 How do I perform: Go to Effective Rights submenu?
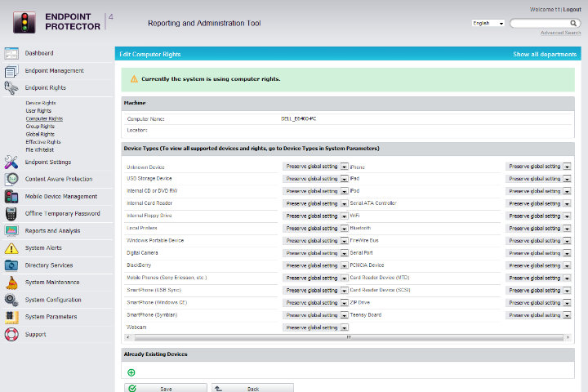(x=42, y=141)
